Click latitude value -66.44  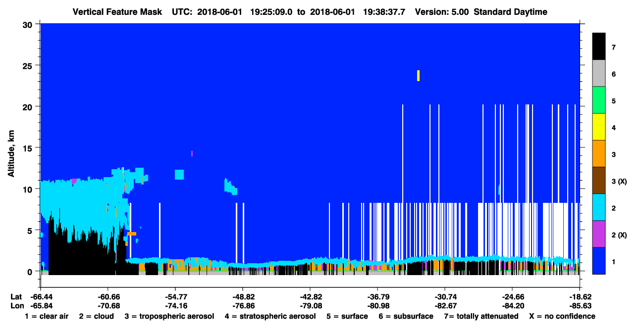[41, 297]
